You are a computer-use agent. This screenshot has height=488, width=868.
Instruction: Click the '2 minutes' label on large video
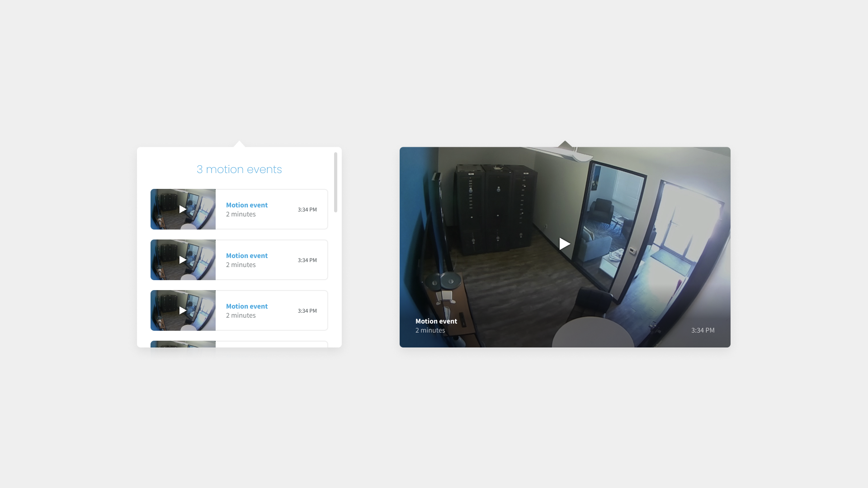pos(430,330)
